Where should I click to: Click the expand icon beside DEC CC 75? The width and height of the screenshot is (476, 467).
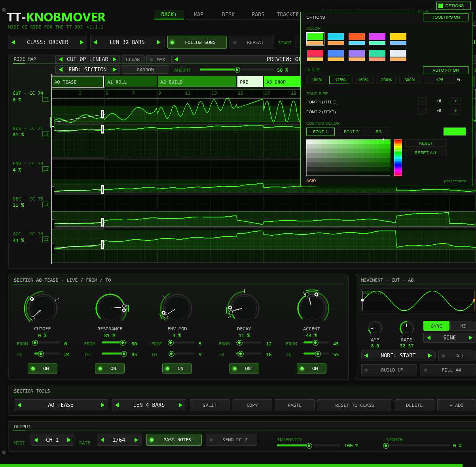point(46,204)
